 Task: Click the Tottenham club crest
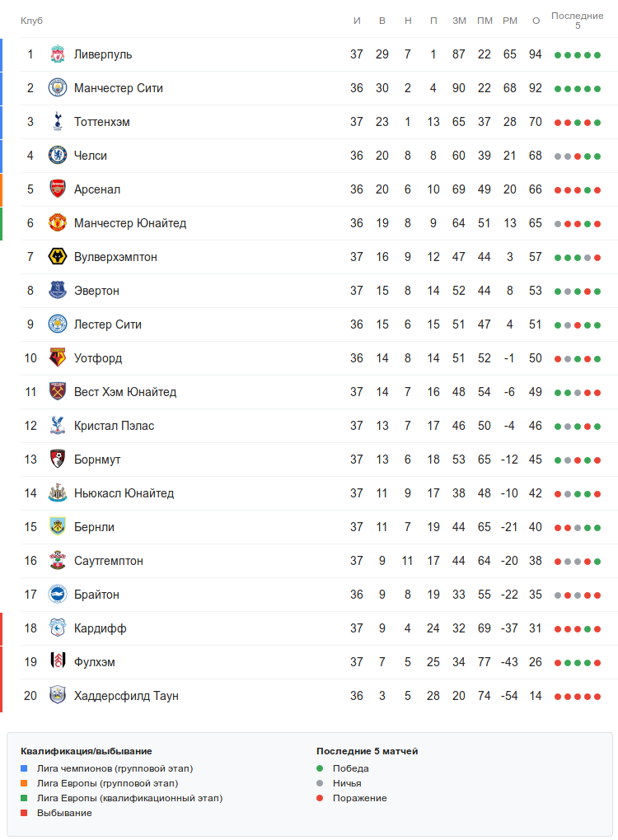point(57,122)
